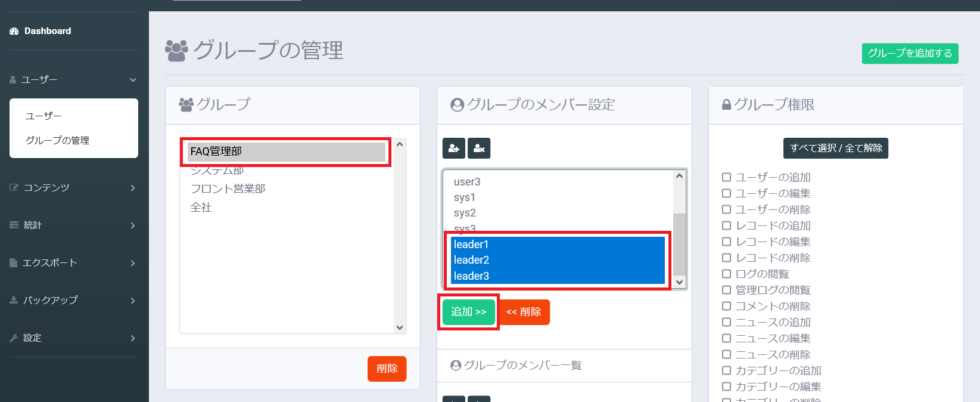Select FAQ管理部 in the group list

point(287,151)
